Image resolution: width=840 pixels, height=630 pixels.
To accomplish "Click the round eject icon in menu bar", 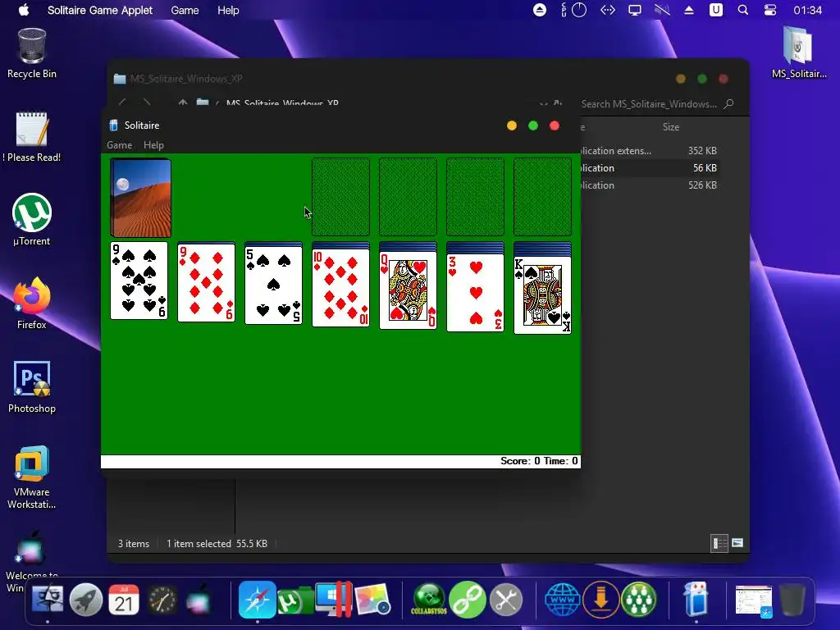I will click(x=540, y=10).
